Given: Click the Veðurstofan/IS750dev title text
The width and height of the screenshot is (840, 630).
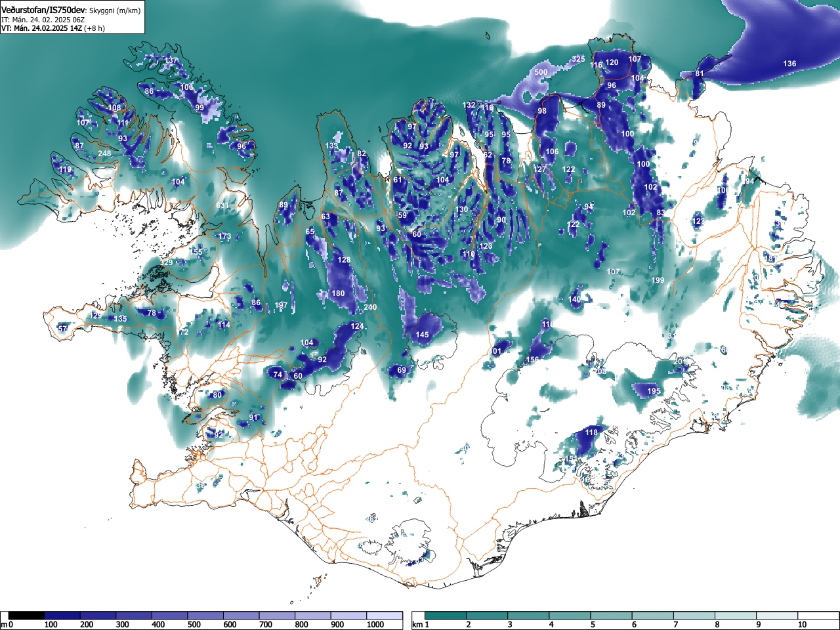Looking at the screenshot, I should click(x=43, y=10).
